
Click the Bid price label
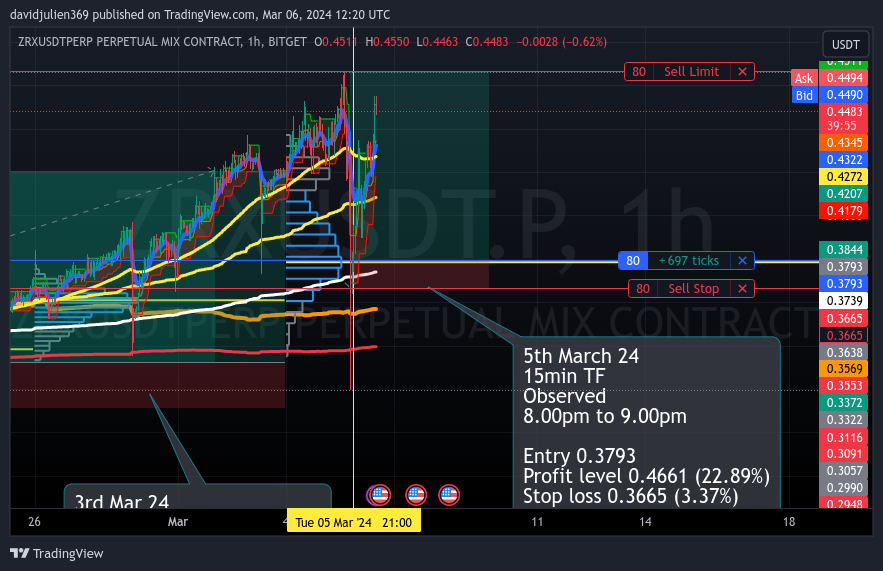pyautogui.click(x=804, y=95)
